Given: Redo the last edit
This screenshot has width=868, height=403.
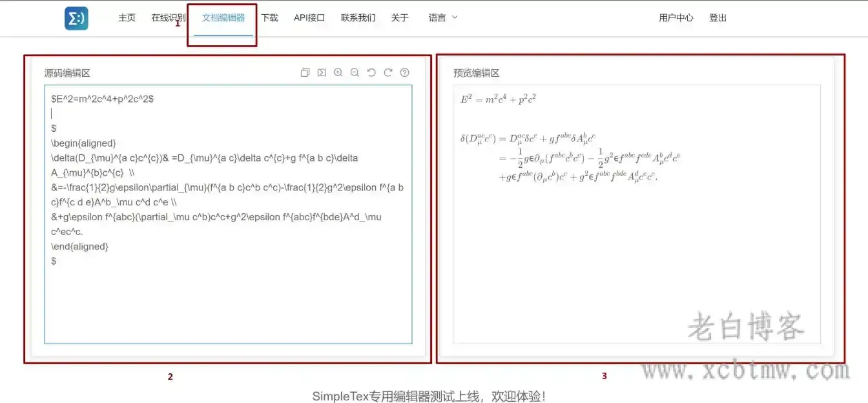Looking at the screenshot, I should coord(387,72).
